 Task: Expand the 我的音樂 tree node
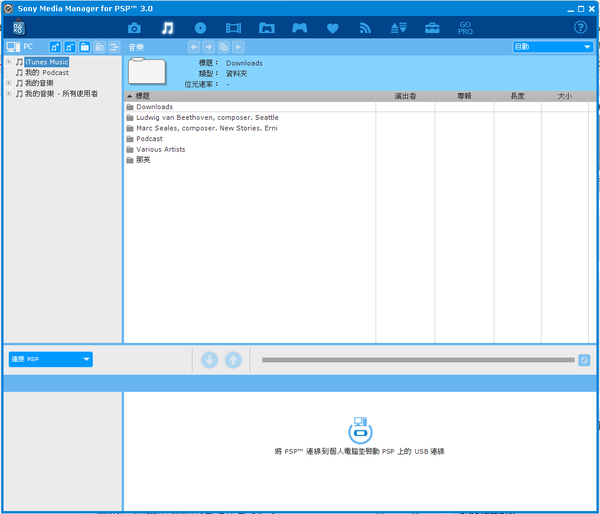tap(8, 83)
